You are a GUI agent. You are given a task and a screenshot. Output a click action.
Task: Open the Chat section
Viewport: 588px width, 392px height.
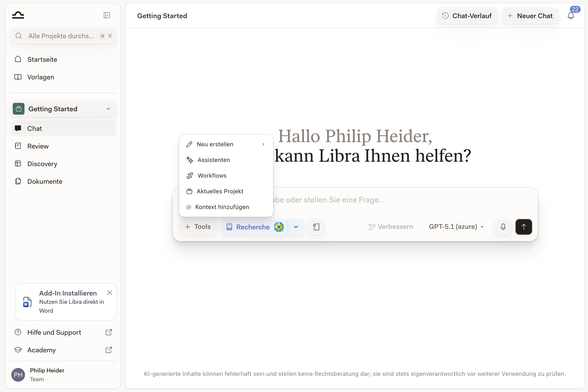[63, 128]
